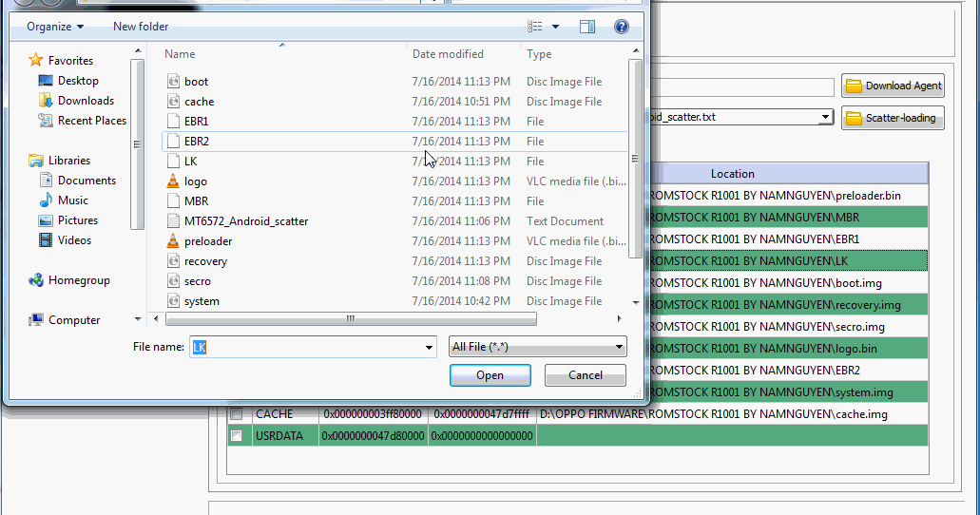Select the secro disc image icon
Image resolution: width=980 pixels, height=515 pixels.
(x=174, y=281)
